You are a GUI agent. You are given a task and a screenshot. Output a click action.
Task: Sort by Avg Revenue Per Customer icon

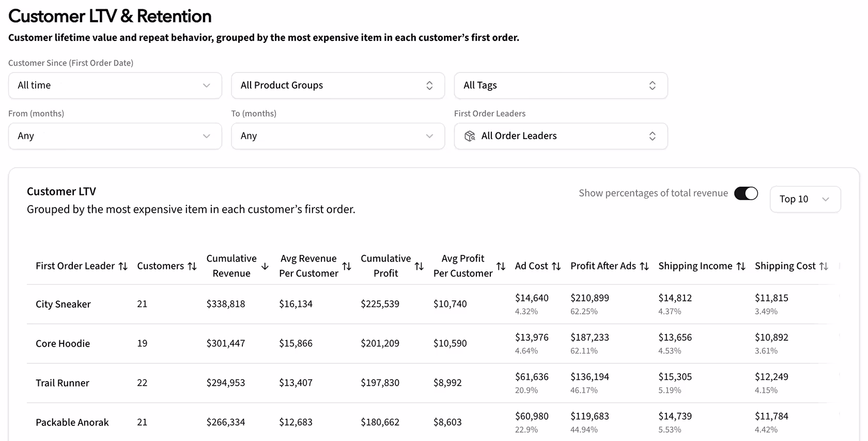pyautogui.click(x=347, y=266)
